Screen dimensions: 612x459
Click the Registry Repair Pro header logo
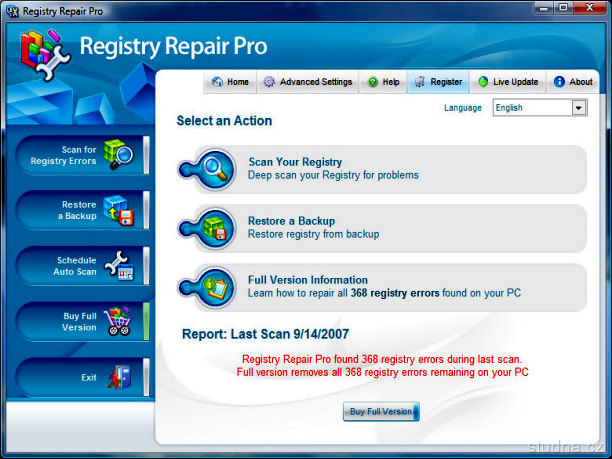[x=46, y=55]
